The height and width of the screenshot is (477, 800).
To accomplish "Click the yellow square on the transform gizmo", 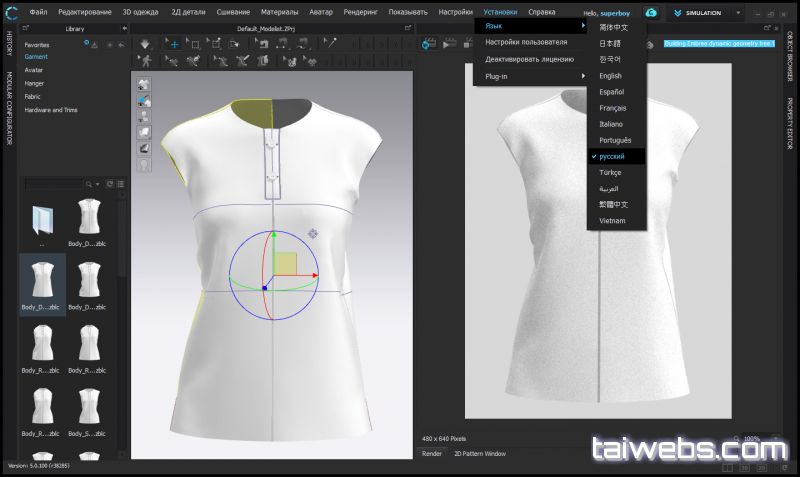I will (x=285, y=263).
